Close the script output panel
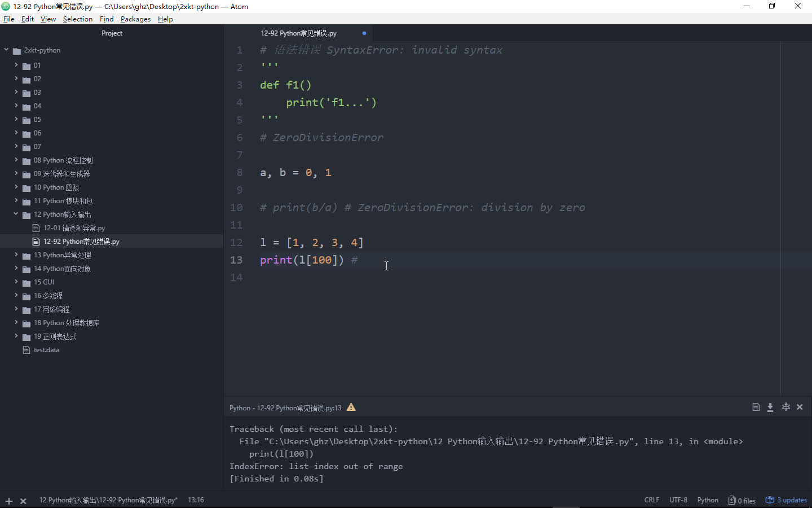This screenshot has height=508, width=812. [800, 407]
